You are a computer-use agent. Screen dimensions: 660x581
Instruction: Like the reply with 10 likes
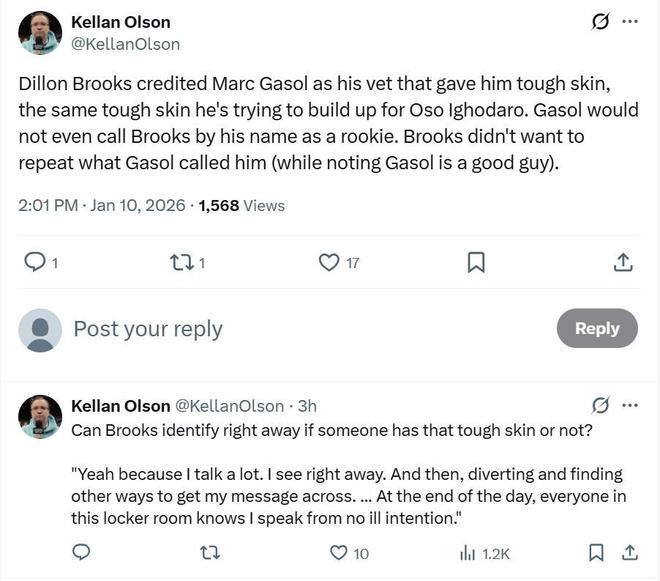(339, 552)
